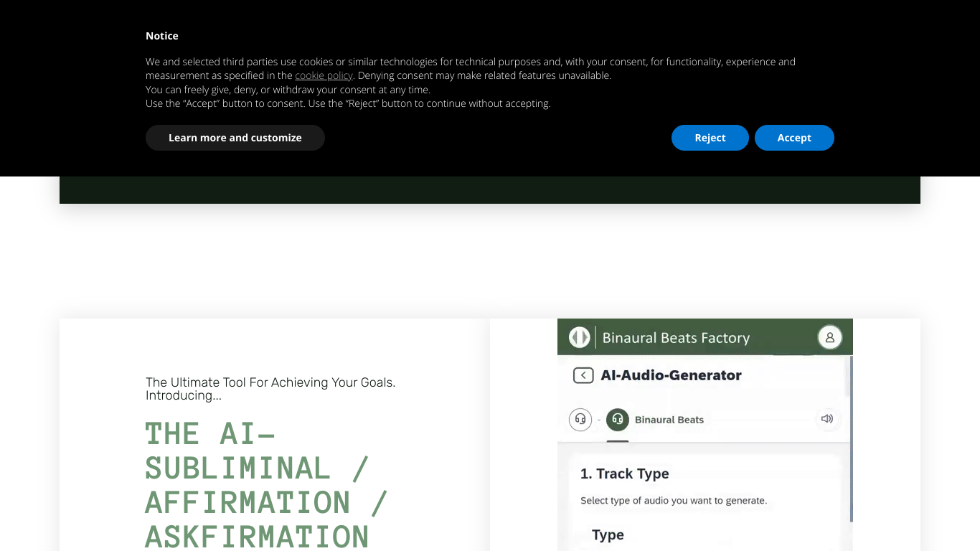The width and height of the screenshot is (980, 551).
Task: Select the green Binaural Beats headphones icon
Action: tap(618, 419)
